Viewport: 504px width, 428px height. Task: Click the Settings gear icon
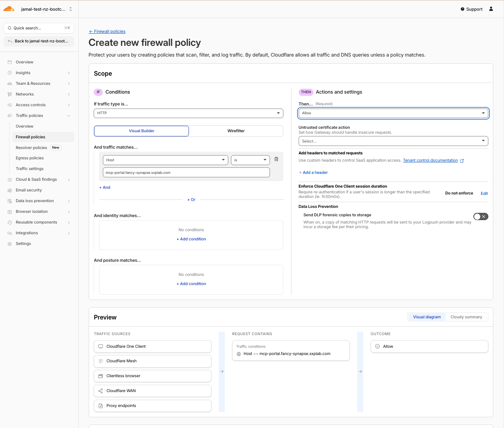tap(10, 243)
